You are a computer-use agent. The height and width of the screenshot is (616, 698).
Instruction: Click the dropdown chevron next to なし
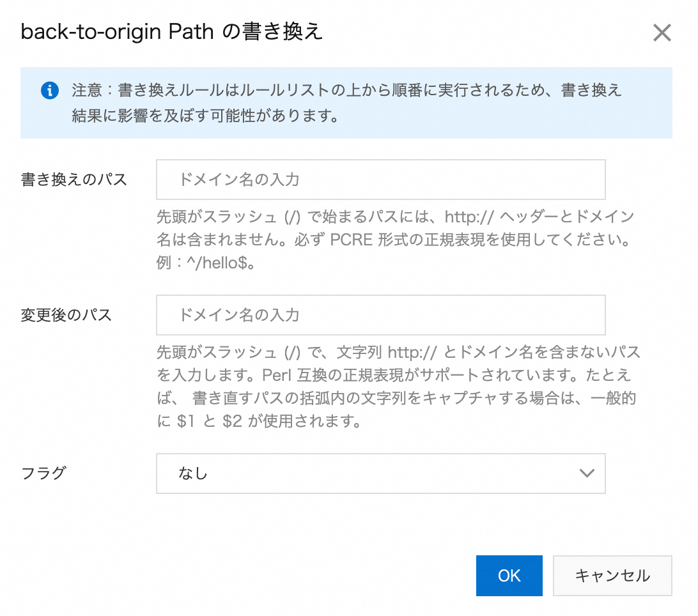click(x=586, y=474)
